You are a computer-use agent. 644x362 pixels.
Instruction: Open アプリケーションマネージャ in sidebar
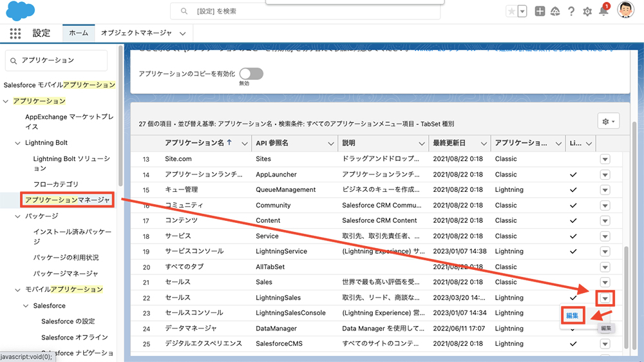click(68, 200)
